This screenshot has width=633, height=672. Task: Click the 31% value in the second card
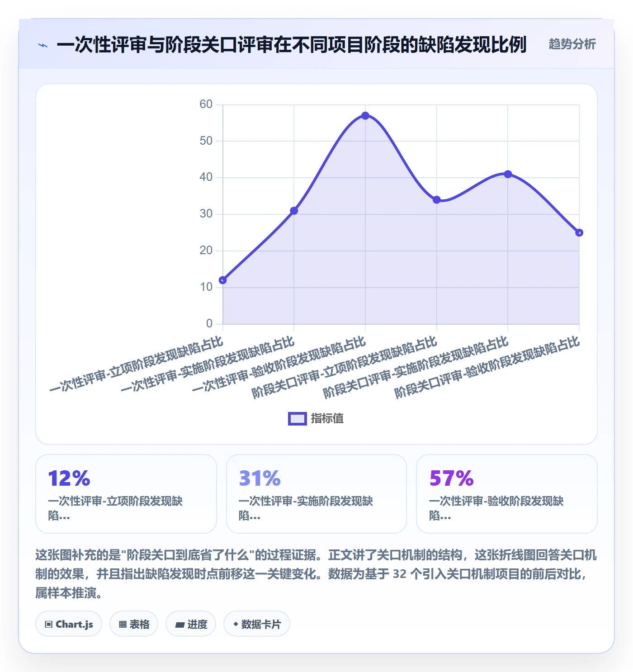(x=260, y=478)
